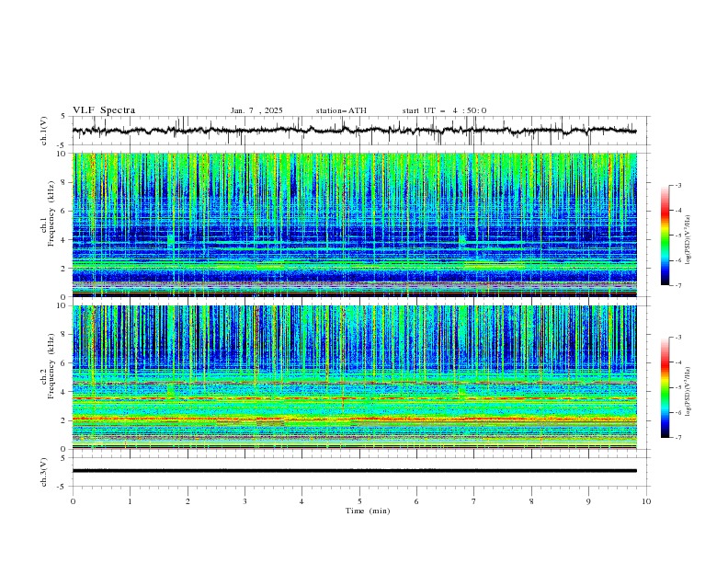728x563 pixels.
Task: Click the 'Jan. 7 , 2025' date label
Action: point(256,110)
